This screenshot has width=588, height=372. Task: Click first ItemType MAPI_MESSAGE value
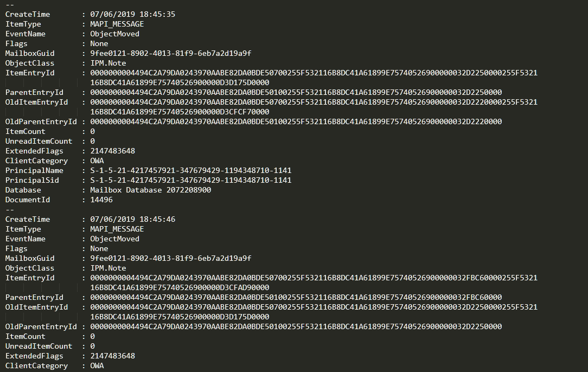point(117,24)
